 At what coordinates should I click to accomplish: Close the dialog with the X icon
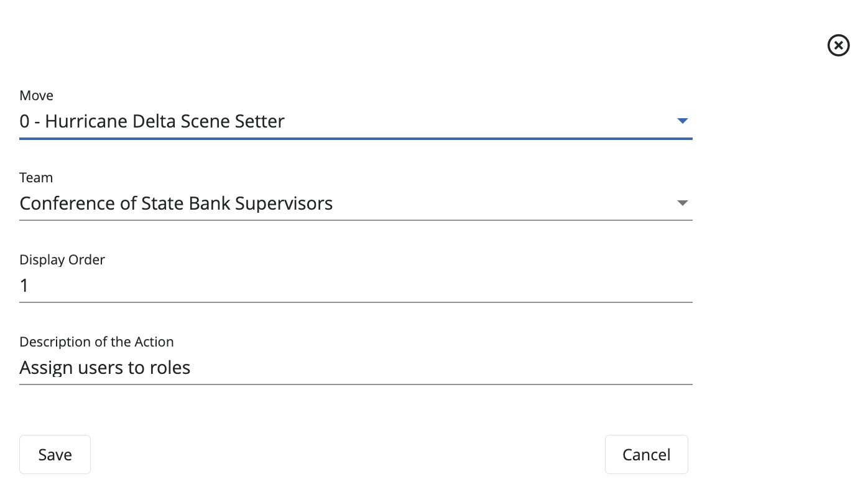click(x=838, y=45)
